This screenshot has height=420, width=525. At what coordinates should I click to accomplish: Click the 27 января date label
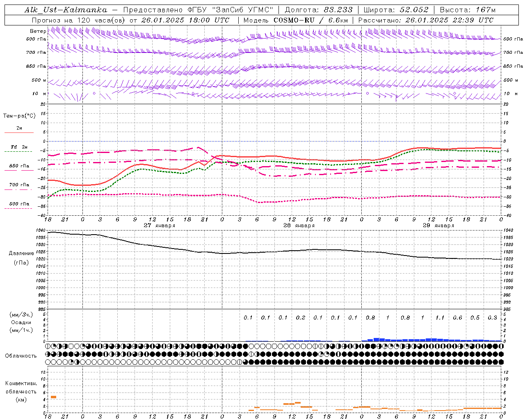pos(160,226)
